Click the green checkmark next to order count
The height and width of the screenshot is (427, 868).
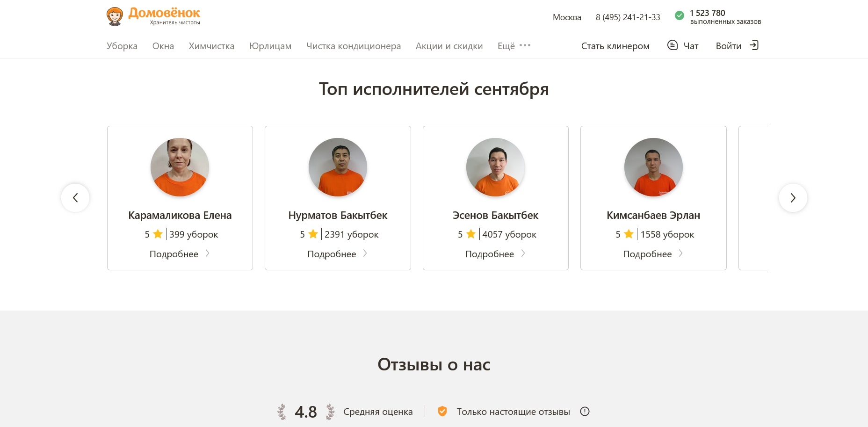click(679, 15)
